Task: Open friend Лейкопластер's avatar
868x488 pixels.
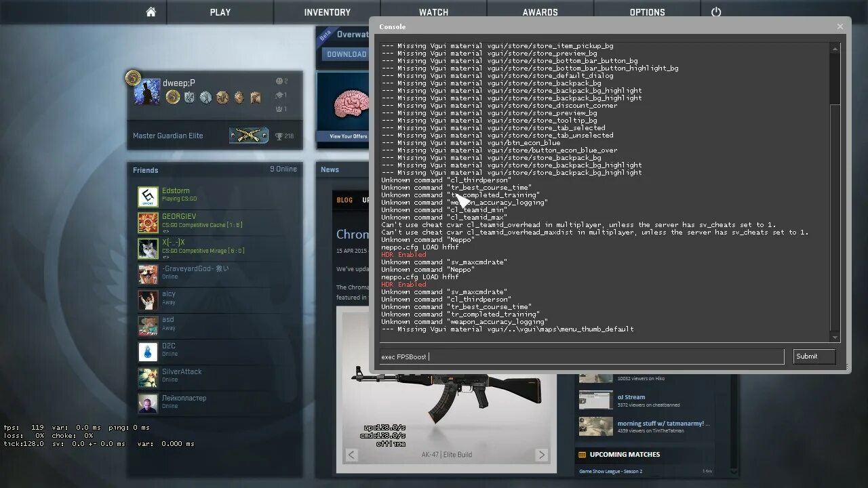Action: tap(148, 404)
